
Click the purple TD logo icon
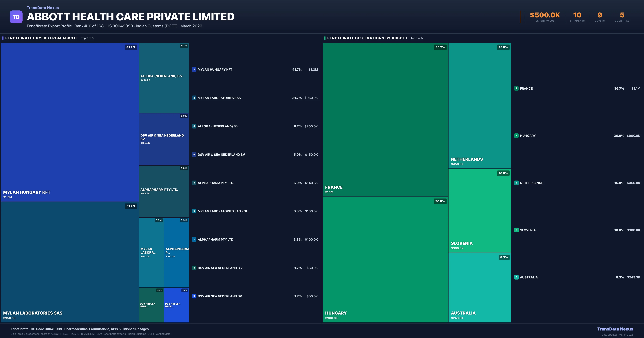16,17
